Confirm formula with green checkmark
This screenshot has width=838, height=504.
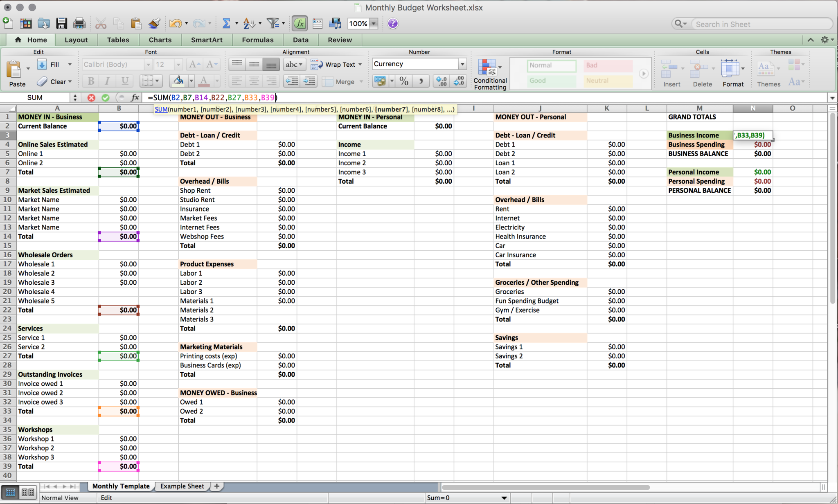click(x=106, y=97)
